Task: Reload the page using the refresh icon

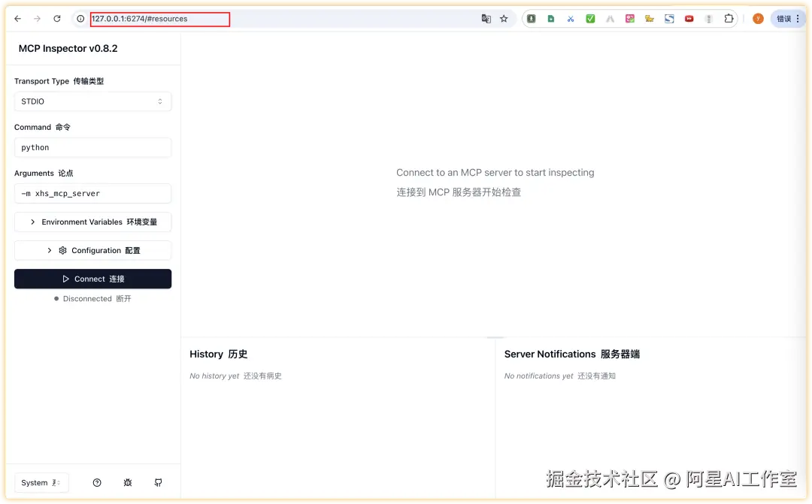Action: click(57, 18)
